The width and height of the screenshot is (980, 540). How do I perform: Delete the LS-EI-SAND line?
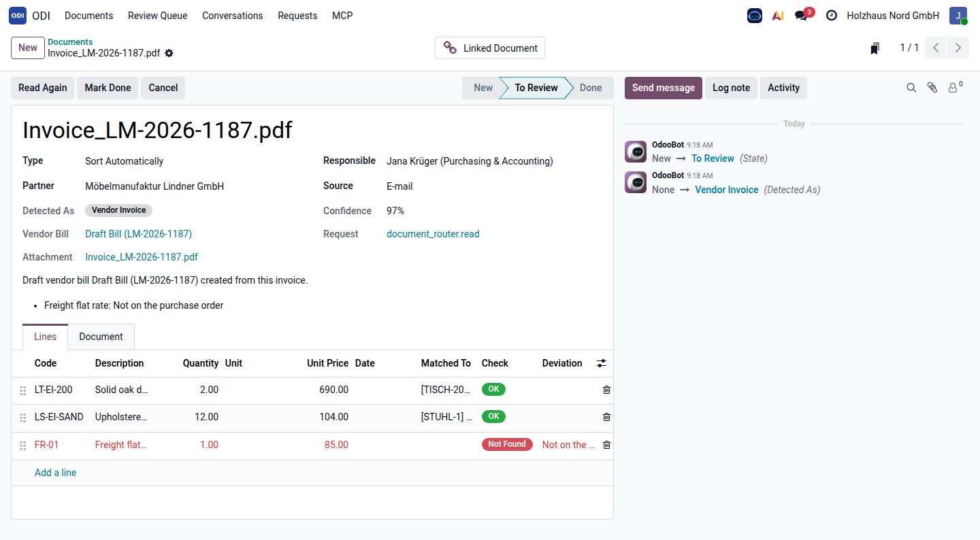[606, 417]
